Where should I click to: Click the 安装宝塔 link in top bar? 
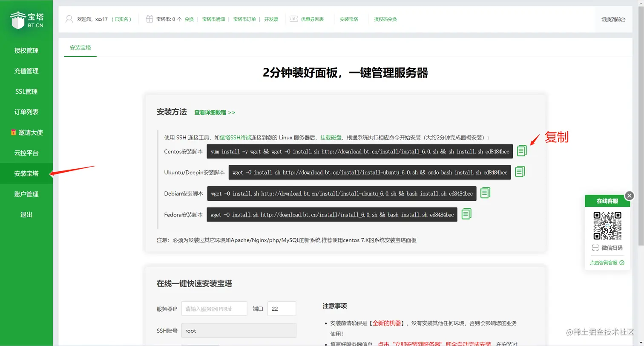click(349, 19)
